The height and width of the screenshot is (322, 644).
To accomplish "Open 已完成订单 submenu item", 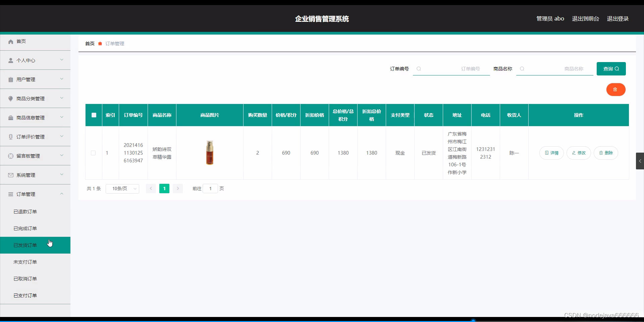I will (35, 228).
